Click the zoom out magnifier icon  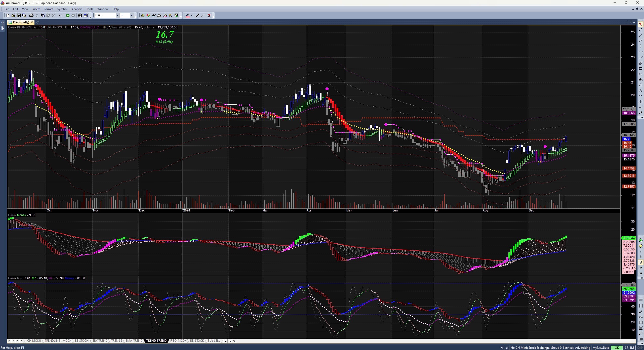point(641,246)
